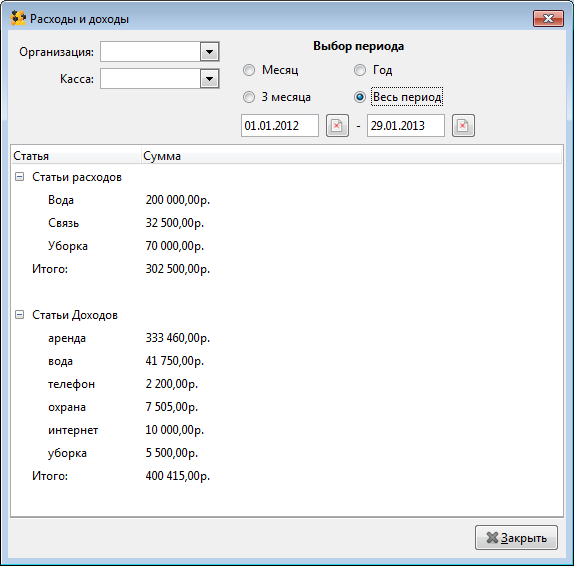Focus the end date field 29.01.2013
Viewport: 574px width, 566px height.
point(406,126)
